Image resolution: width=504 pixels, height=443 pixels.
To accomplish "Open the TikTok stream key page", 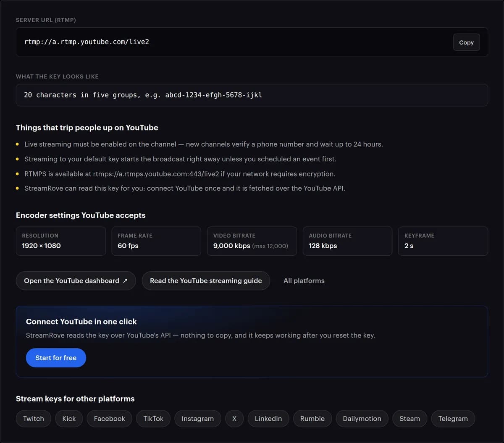I will coord(153,419).
